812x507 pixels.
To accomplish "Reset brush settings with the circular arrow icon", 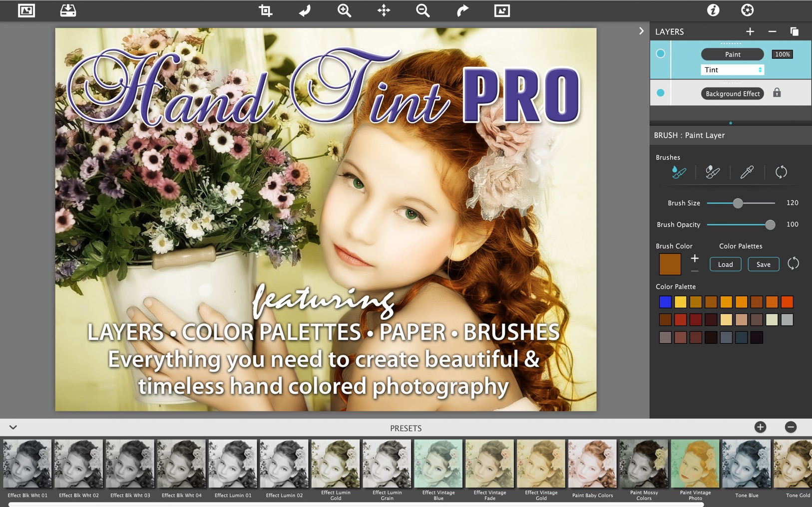I will pyautogui.click(x=783, y=172).
